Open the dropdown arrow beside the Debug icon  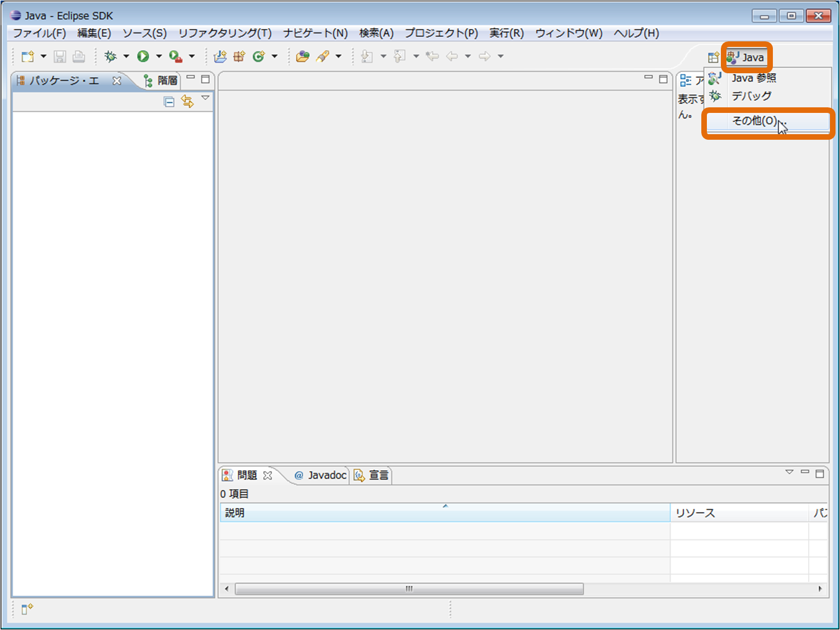(x=126, y=56)
